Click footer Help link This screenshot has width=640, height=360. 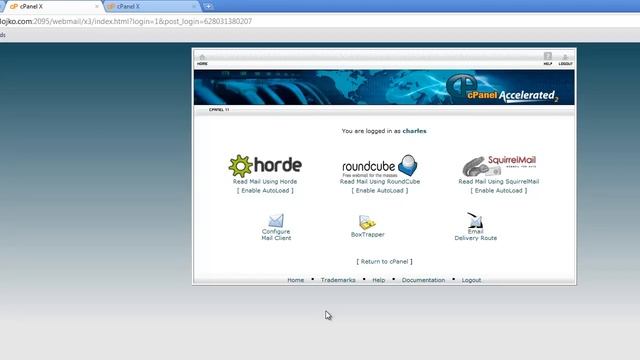[379, 280]
